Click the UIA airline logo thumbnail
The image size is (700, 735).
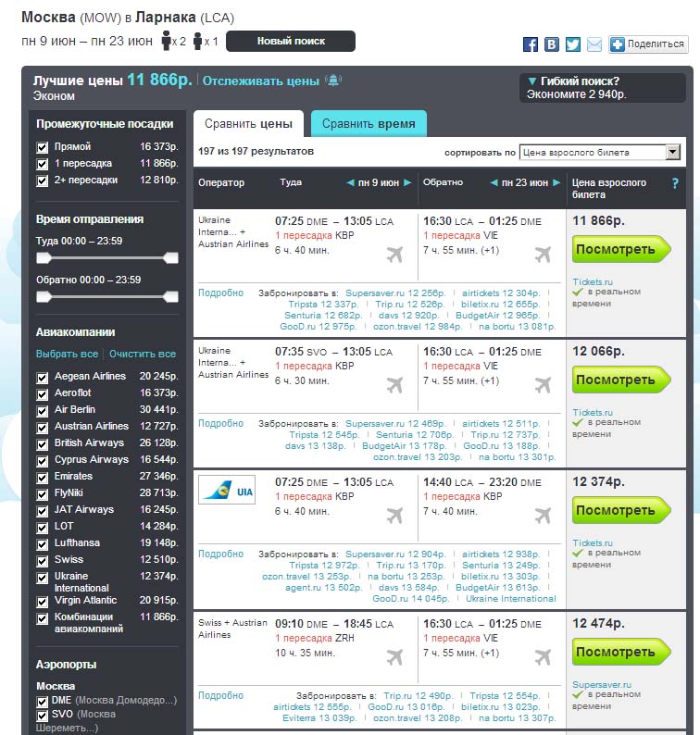click(x=227, y=490)
